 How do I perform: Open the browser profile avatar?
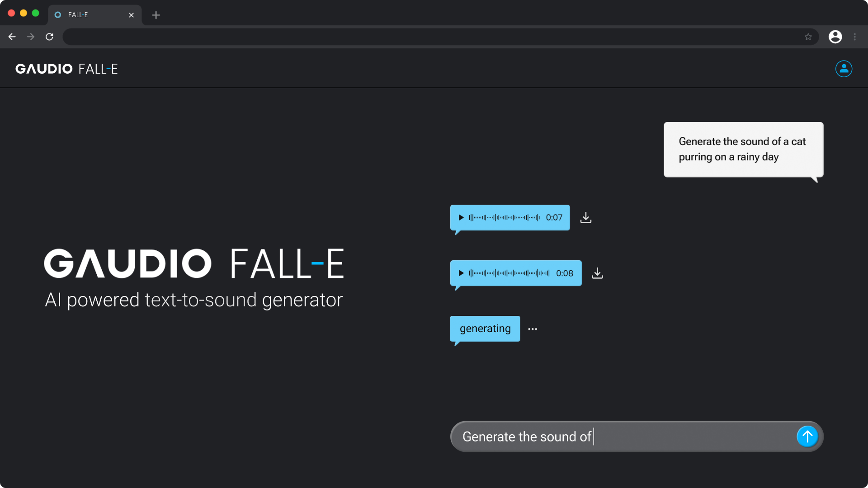pos(835,37)
